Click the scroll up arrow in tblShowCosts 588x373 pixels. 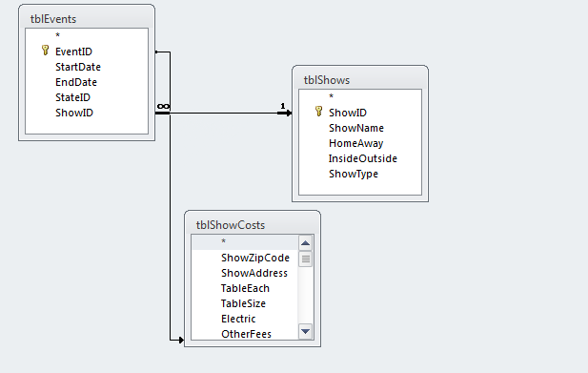[x=306, y=243]
